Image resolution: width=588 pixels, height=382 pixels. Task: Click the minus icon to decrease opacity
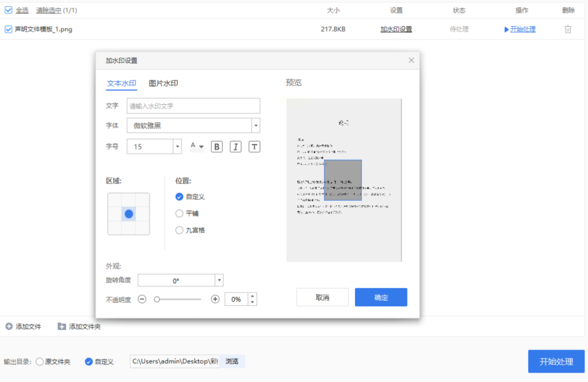tap(142, 299)
